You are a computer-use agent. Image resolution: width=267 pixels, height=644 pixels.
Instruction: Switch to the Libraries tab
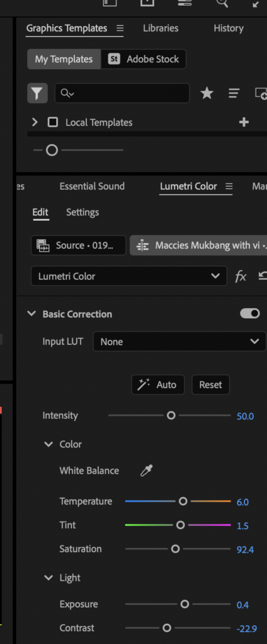(x=161, y=28)
